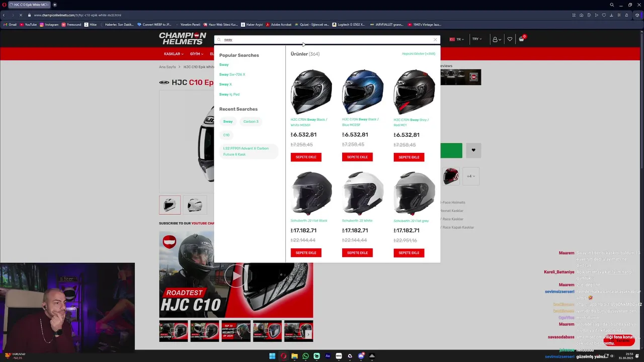This screenshot has height=362, width=644.
Task: Add HJC C70N Sway Black/Blue to cart
Action: coord(357,157)
